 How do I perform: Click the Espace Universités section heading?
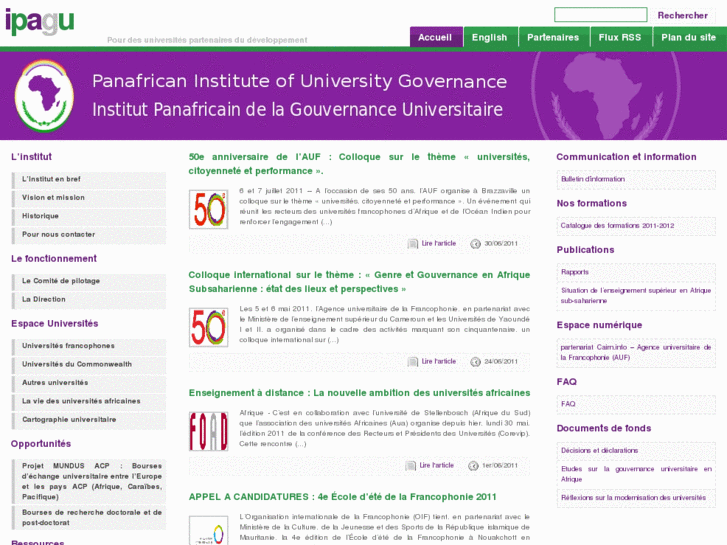(x=55, y=324)
